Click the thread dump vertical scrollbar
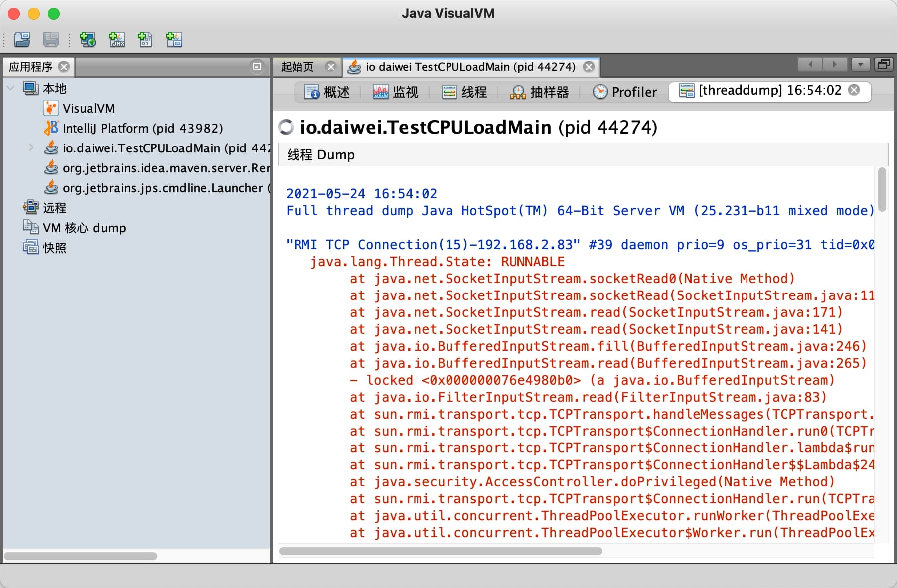 882,189
